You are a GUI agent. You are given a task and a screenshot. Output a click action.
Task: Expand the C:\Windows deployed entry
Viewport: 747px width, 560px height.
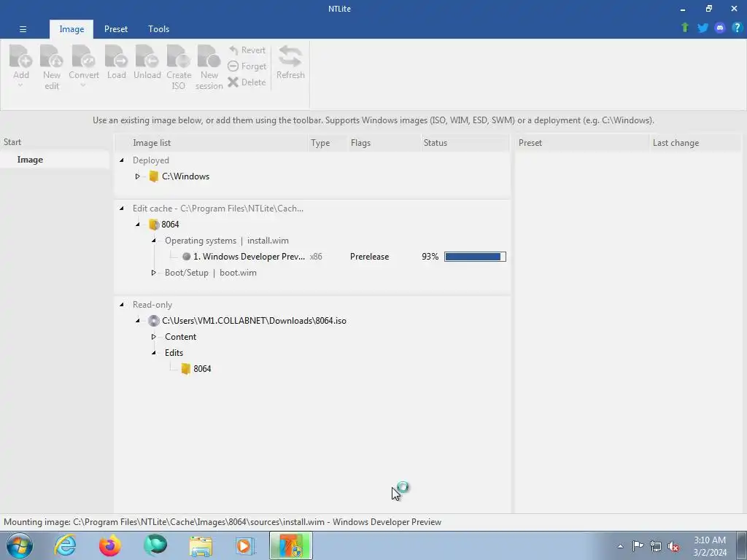pyautogui.click(x=138, y=176)
